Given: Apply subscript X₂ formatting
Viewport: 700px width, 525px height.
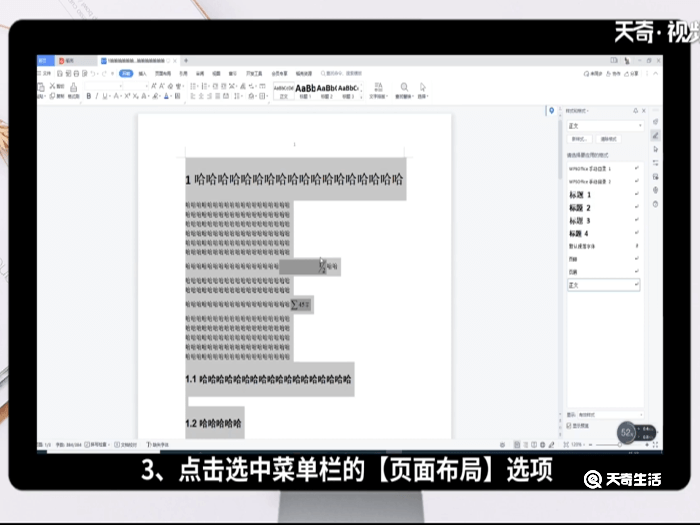Looking at the screenshot, I should (x=135, y=96).
